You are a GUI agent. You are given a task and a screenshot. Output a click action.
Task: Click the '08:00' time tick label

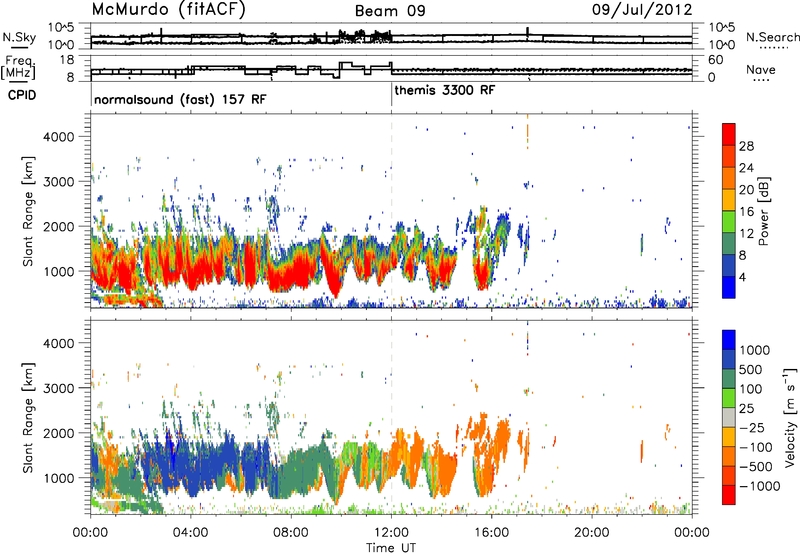pyautogui.click(x=291, y=533)
